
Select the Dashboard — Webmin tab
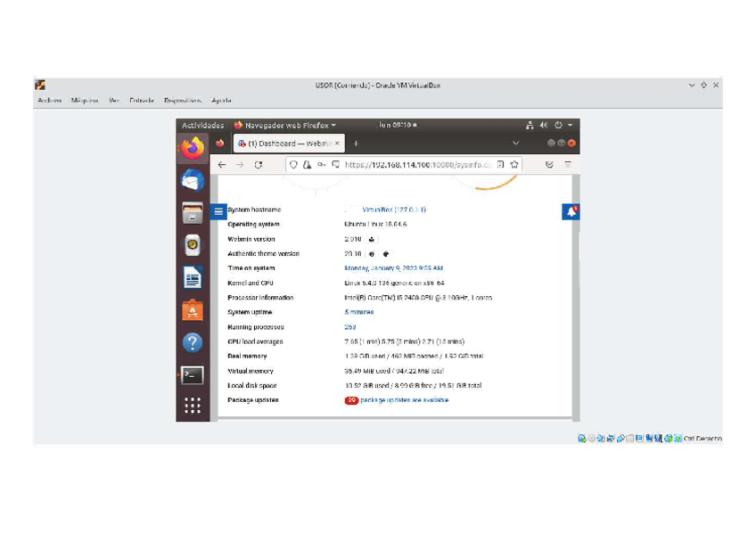[x=289, y=144]
